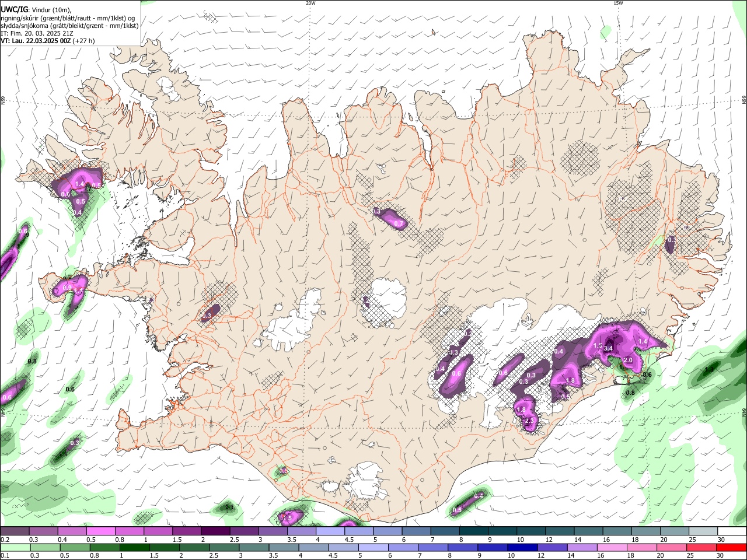Pick the green rain swatch between 0.5 and 0.8
Screen dimensions: 747x560
pyautogui.click(x=75, y=547)
